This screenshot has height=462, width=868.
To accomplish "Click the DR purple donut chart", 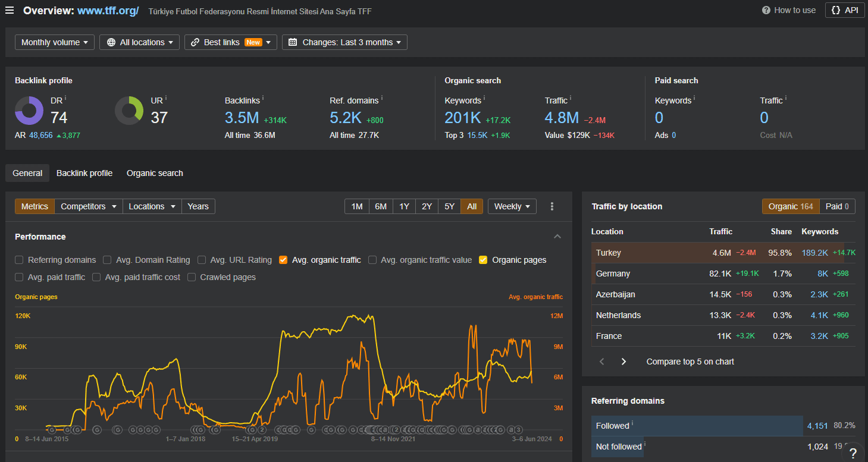I will (29, 111).
